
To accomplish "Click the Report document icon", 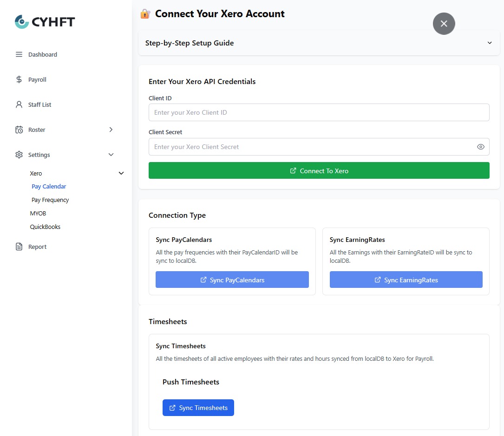I will pyautogui.click(x=19, y=247).
